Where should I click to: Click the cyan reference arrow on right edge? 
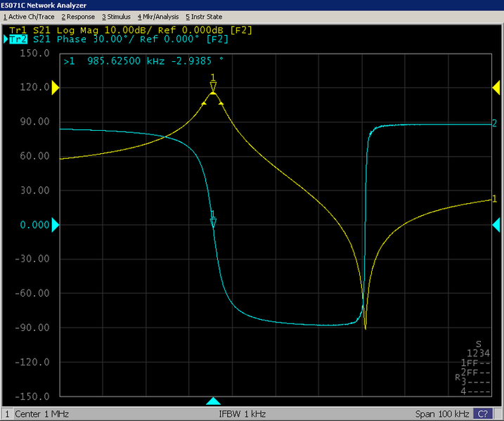pyautogui.click(x=496, y=225)
